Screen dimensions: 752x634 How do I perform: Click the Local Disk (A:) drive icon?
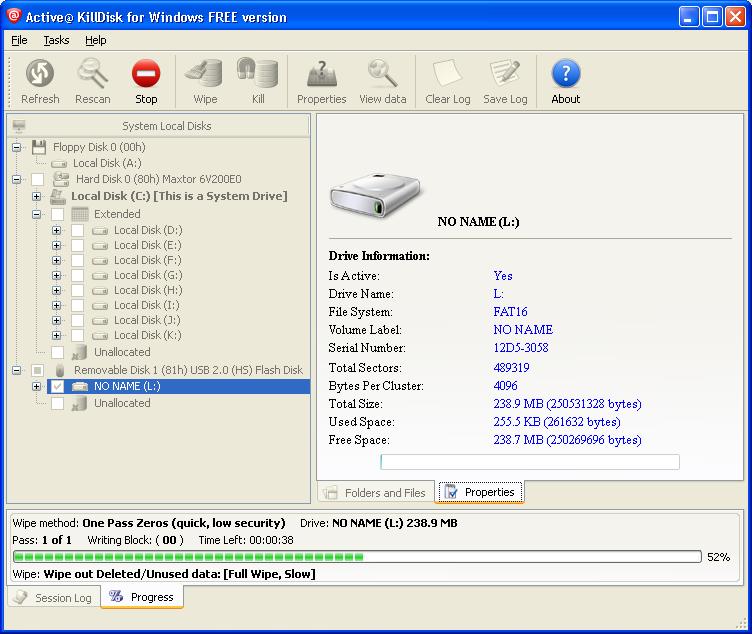(59, 164)
